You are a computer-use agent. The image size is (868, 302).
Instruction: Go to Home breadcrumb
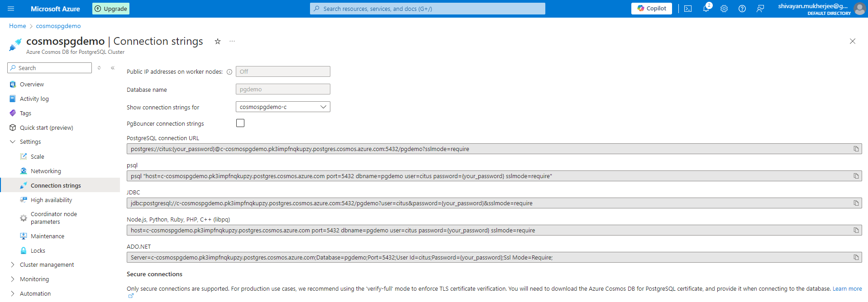(x=18, y=26)
